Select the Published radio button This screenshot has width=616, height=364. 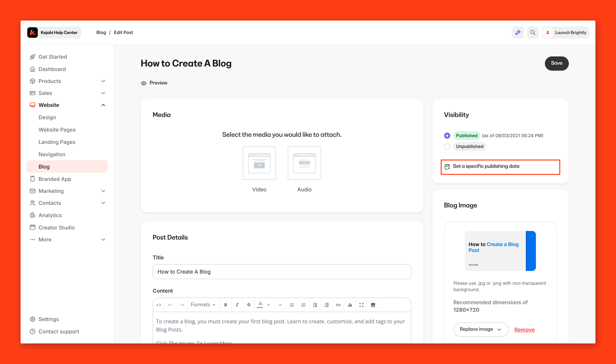point(447,136)
